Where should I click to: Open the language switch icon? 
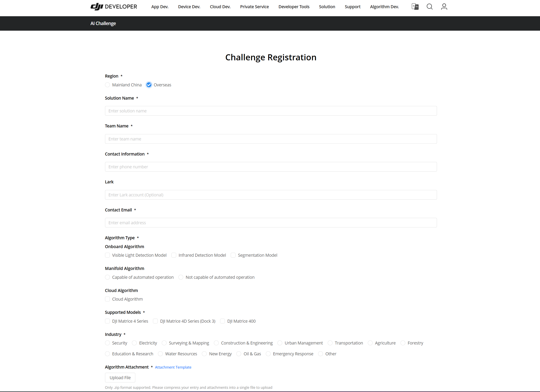pyautogui.click(x=415, y=7)
